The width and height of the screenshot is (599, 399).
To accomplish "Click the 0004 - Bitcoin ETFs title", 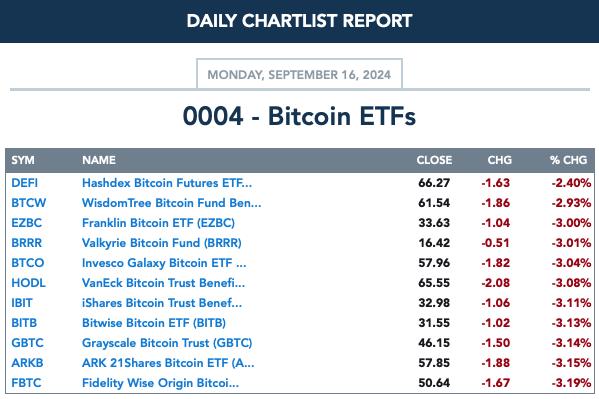I will (299, 116).
